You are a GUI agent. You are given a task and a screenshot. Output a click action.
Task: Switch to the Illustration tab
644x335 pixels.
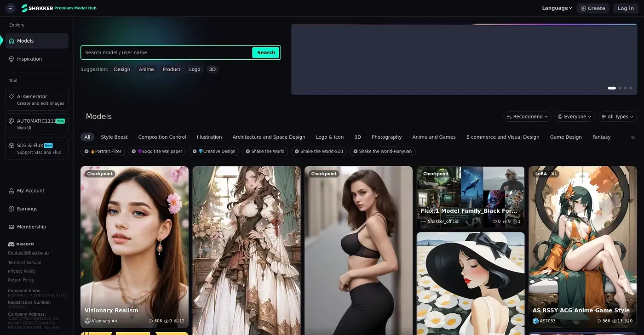[x=209, y=137]
